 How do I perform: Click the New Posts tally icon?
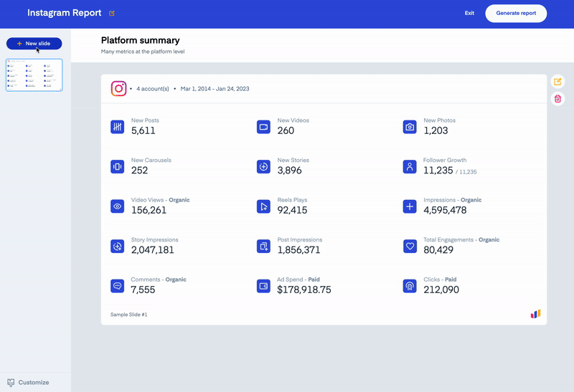[117, 127]
